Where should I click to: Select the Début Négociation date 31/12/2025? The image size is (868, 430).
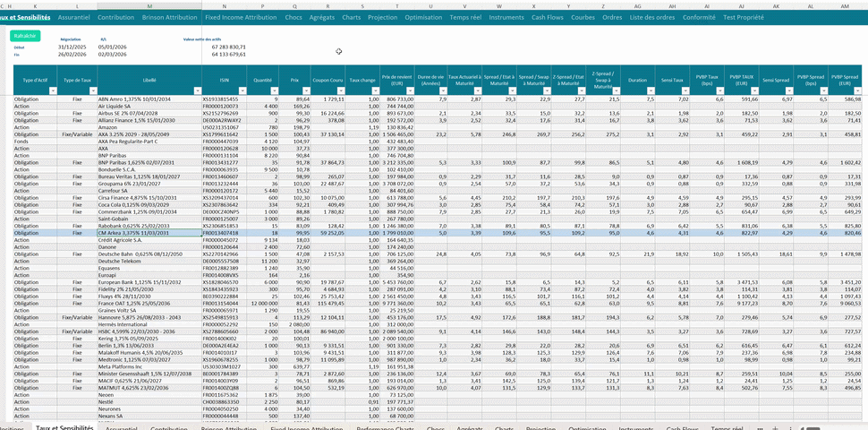point(72,47)
